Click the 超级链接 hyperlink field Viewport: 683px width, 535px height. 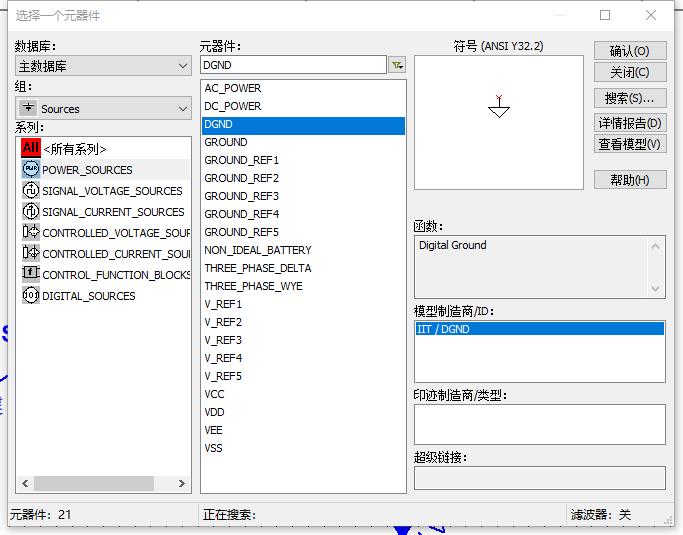click(x=540, y=478)
